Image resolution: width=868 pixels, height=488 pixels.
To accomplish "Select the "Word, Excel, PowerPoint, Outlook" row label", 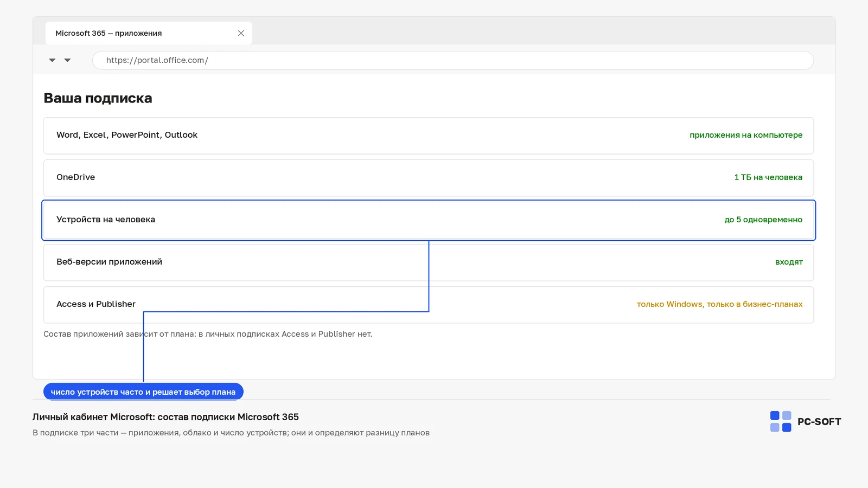I will 127,135.
